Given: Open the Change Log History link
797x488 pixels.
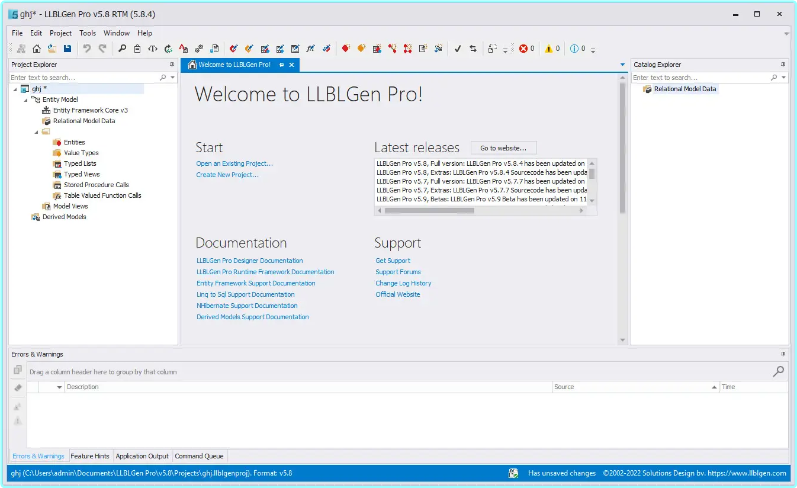Looking at the screenshot, I should 403,283.
